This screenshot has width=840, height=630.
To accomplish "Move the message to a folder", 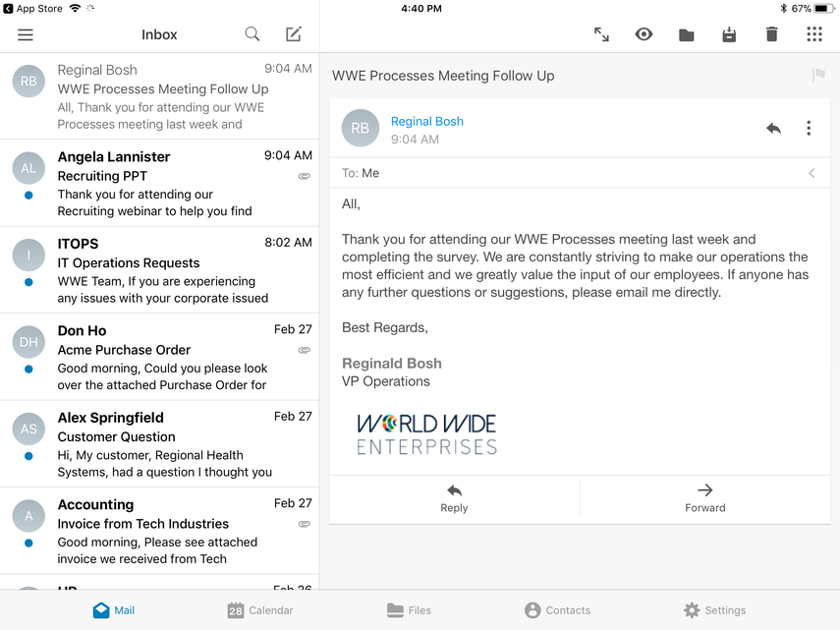I will (686, 34).
